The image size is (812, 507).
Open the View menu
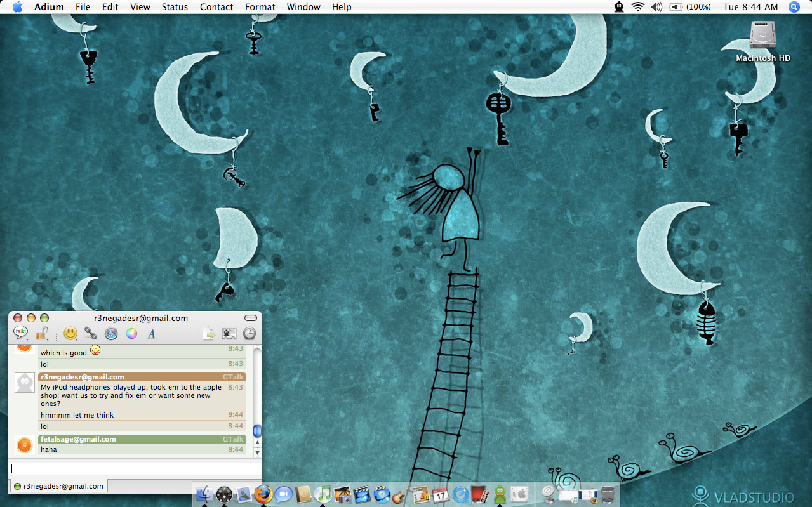tap(140, 7)
